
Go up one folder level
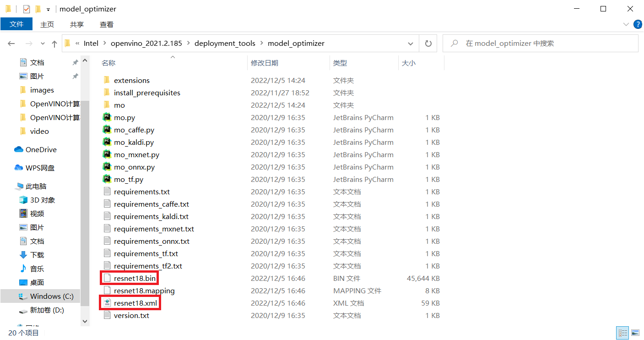54,44
